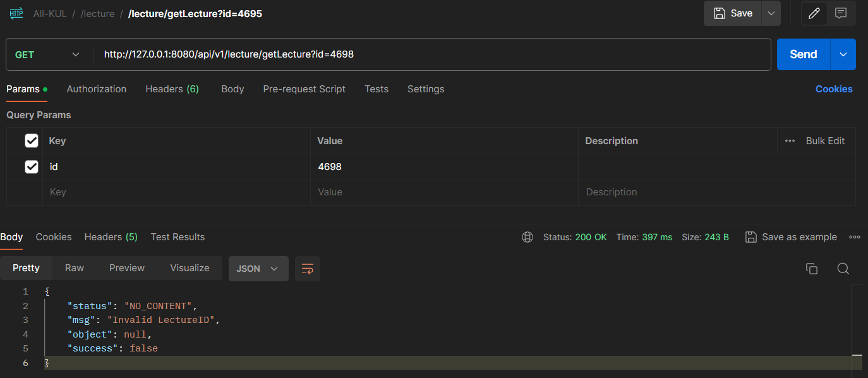Expand the Save options arrow

771,13
